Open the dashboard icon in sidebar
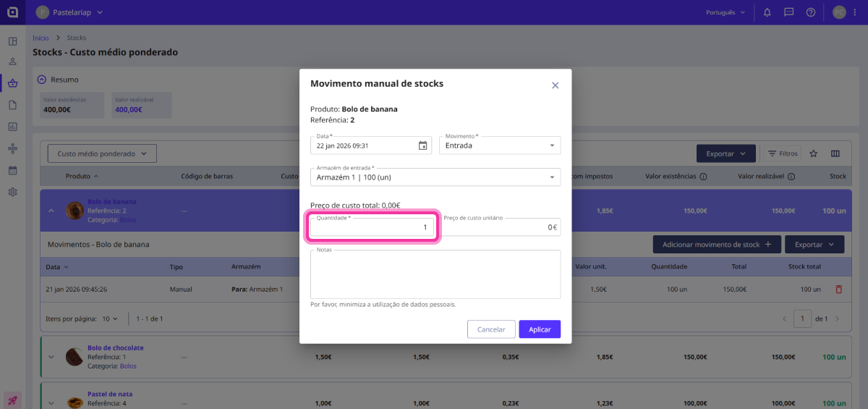Screen dimensions: 868x409 coord(12,41)
